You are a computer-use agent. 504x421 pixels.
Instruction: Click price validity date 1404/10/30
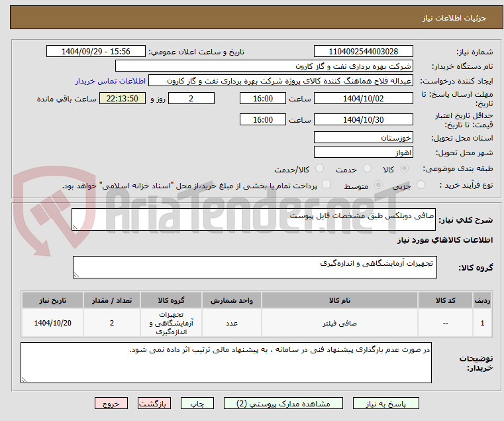[363, 120]
